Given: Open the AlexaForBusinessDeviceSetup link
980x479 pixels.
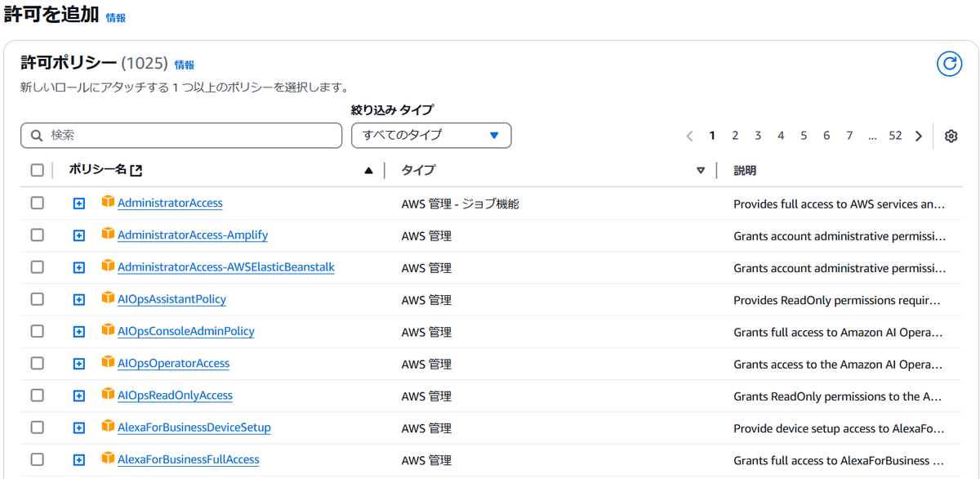Looking at the screenshot, I should (194, 428).
